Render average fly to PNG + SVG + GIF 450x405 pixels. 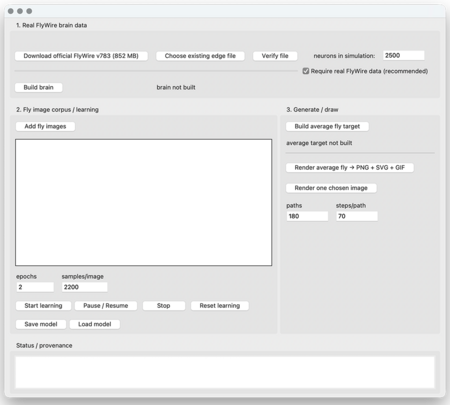[x=350, y=168]
